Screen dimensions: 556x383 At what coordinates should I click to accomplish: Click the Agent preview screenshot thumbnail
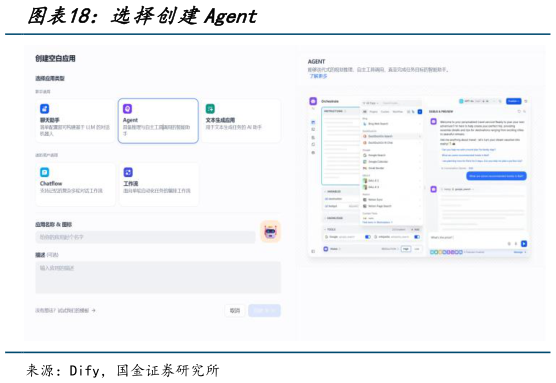[419, 176]
